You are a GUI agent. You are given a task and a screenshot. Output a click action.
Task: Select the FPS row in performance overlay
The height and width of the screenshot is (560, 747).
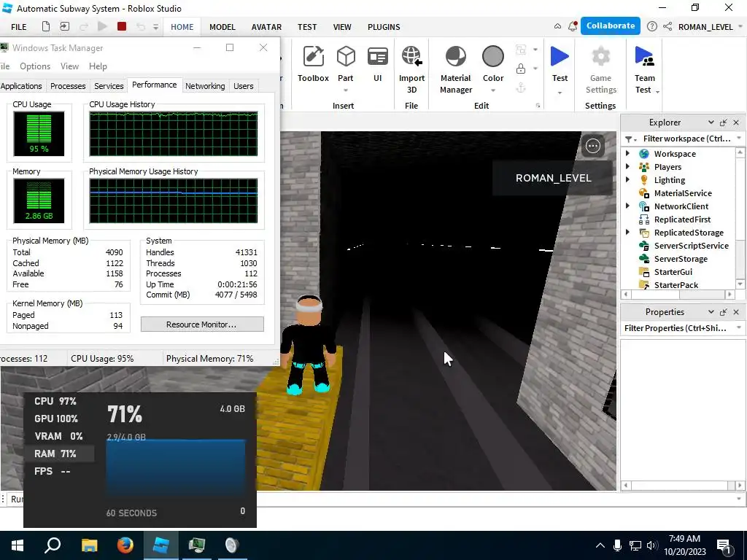click(x=59, y=472)
